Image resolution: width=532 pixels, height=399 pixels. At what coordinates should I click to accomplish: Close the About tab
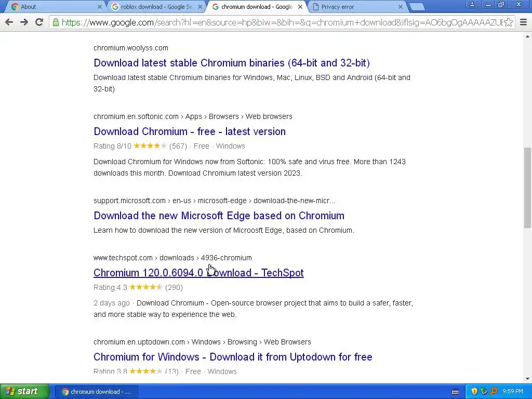[x=99, y=7]
